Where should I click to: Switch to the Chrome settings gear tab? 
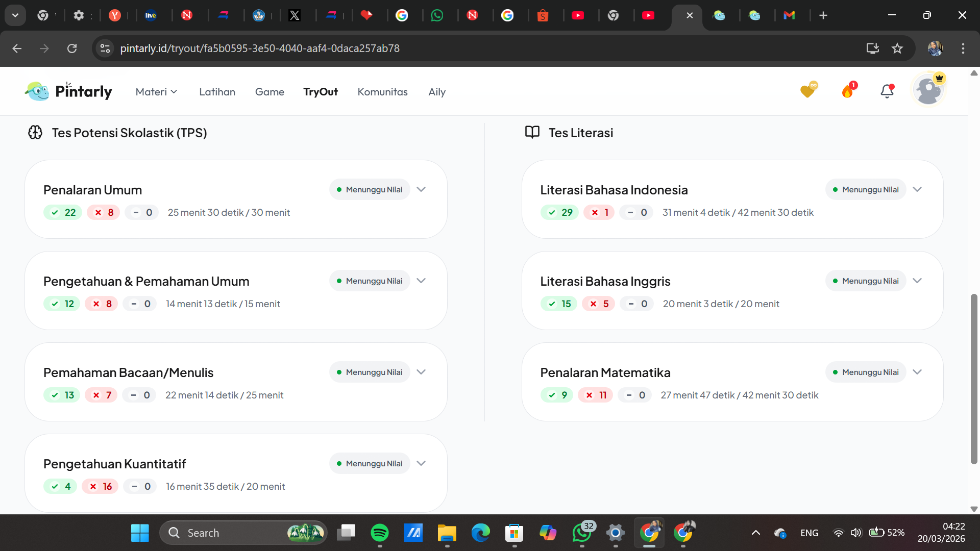[79, 15]
